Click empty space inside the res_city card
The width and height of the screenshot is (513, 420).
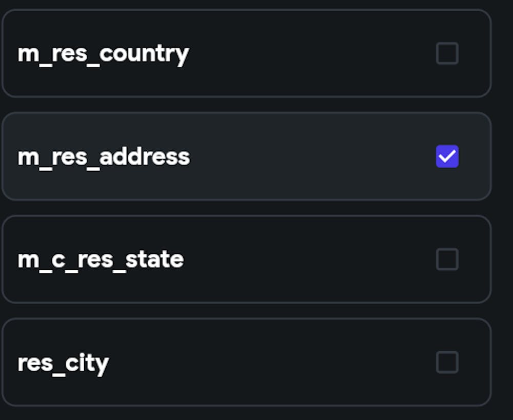pyautogui.click(x=271, y=362)
